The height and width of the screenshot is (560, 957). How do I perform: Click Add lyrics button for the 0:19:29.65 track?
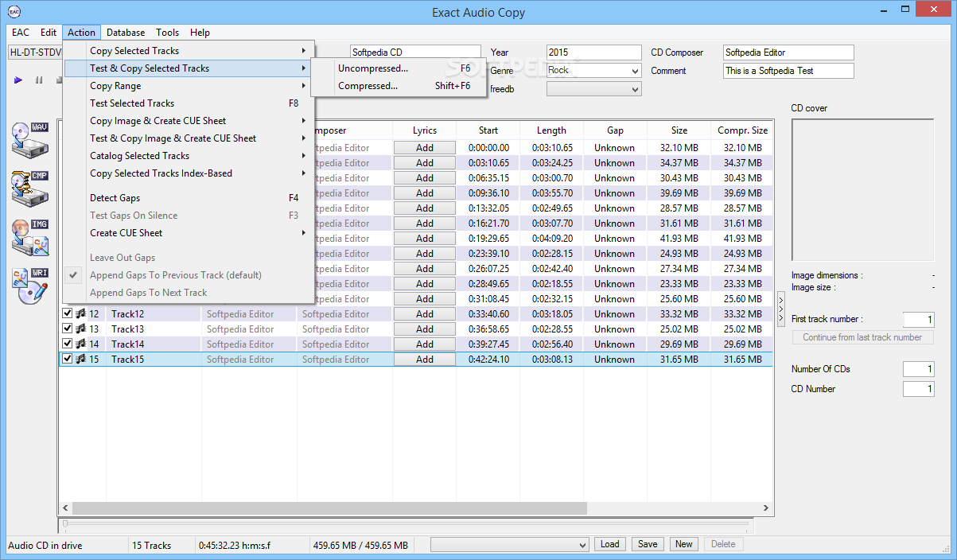tap(425, 239)
